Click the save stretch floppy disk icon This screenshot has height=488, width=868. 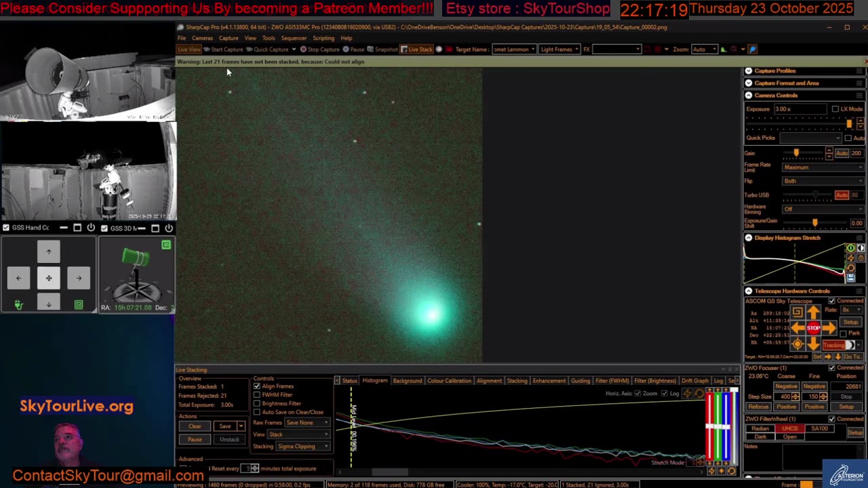850,278
